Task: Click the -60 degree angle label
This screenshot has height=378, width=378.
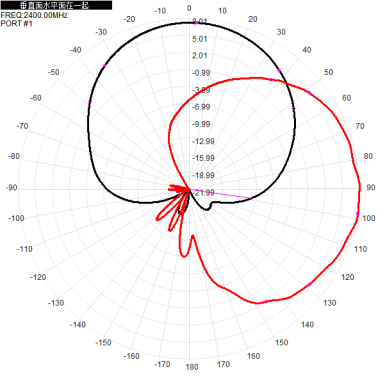Action: pyautogui.click(x=35, y=98)
